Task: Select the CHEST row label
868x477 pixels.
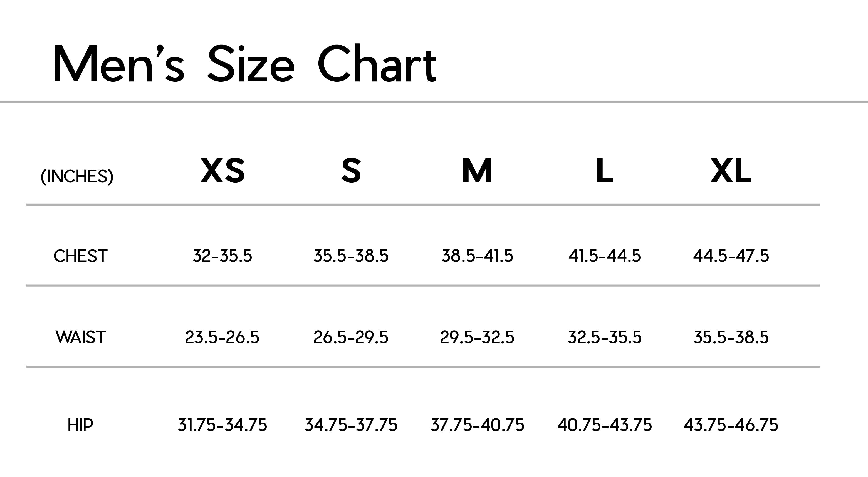Action: pyautogui.click(x=81, y=256)
